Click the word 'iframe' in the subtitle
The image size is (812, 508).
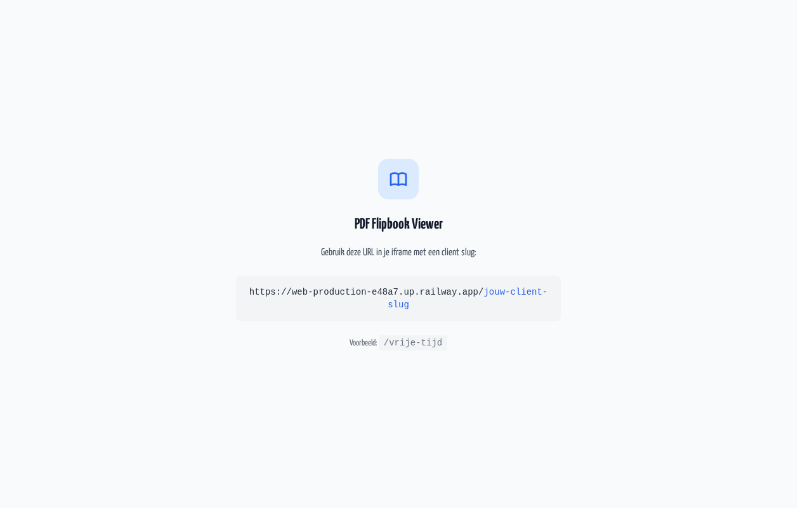402,252
